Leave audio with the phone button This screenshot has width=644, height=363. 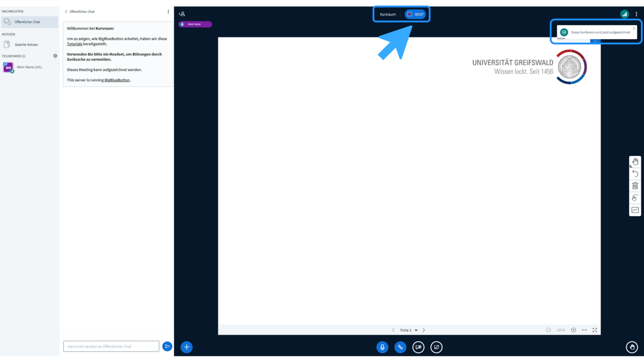pos(400,347)
